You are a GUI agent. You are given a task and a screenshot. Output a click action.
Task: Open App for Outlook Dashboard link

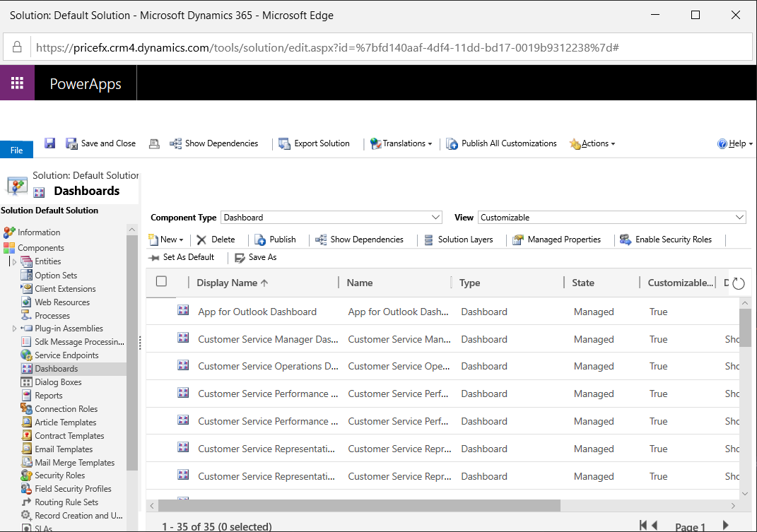(x=257, y=312)
